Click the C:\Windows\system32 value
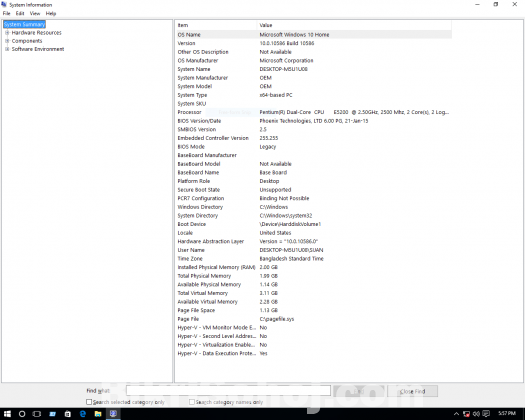The height and width of the screenshot is (420, 525). tap(286, 216)
